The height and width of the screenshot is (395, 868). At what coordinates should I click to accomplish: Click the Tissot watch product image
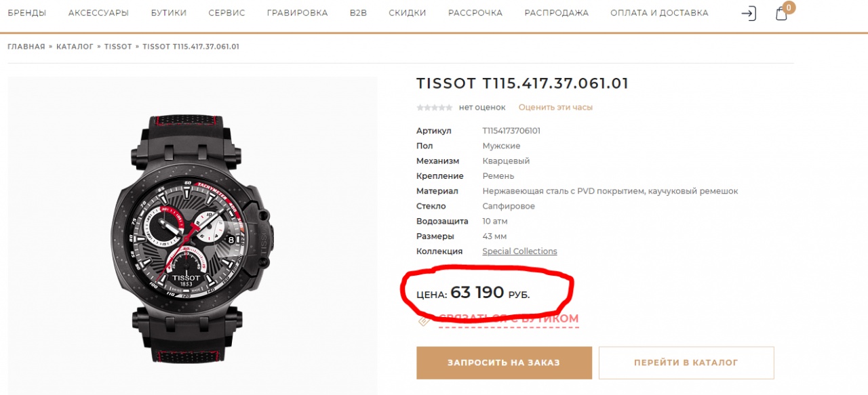(x=193, y=236)
